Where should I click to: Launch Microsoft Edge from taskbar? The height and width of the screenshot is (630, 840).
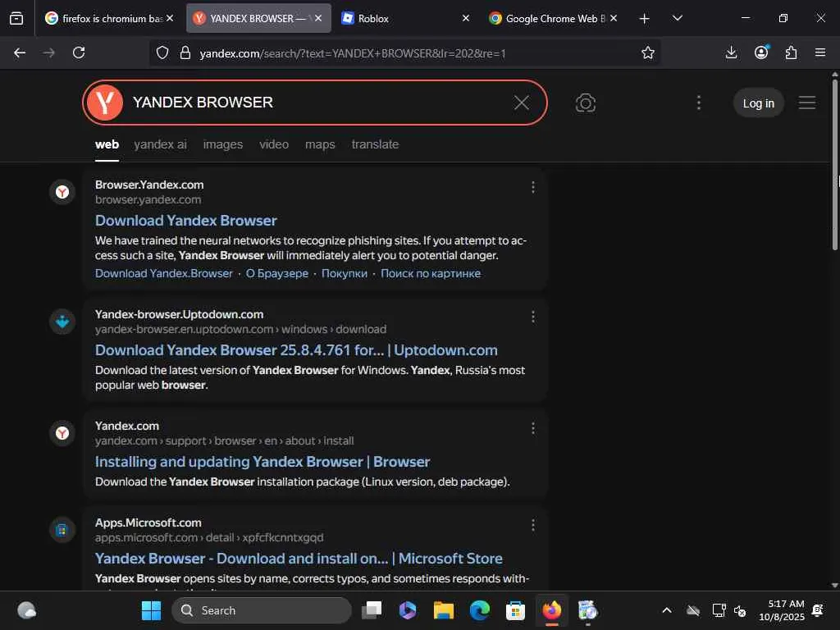click(x=479, y=610)
